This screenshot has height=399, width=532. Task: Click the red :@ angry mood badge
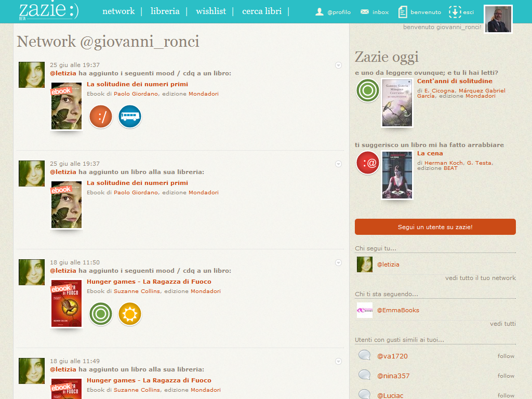pos(367,163)
